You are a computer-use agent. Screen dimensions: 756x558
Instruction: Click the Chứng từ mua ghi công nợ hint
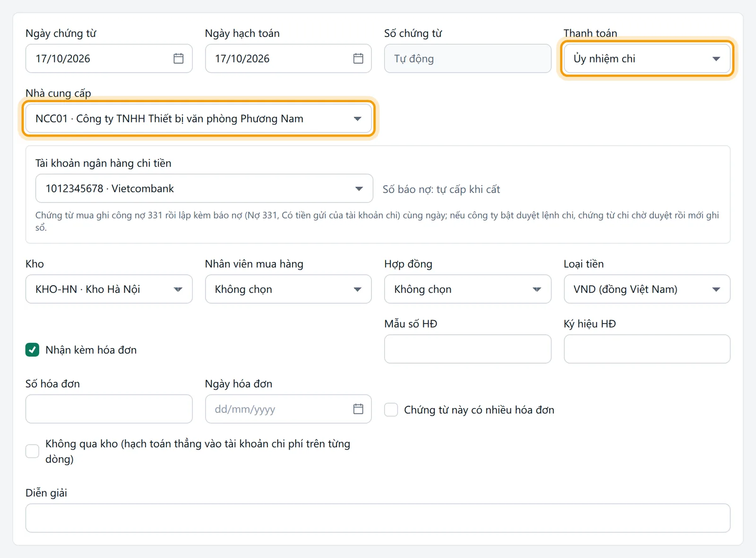(x=377, y=221)
